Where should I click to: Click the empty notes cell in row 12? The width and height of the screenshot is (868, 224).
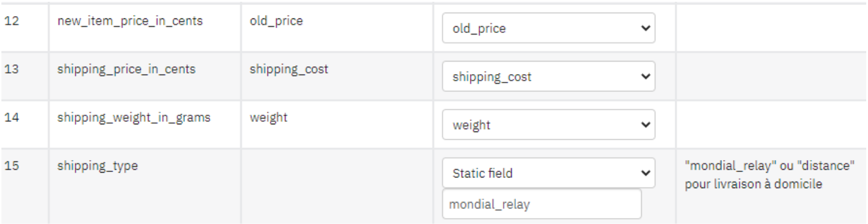point(771,29)
